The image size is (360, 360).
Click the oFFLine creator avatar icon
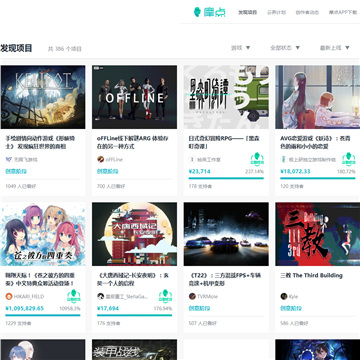pos(100,159)
